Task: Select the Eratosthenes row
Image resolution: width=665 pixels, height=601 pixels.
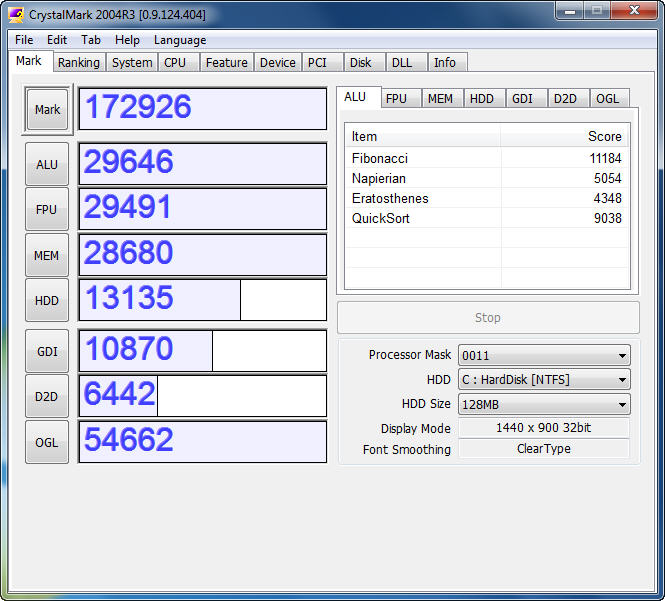Action: (487, 198)
